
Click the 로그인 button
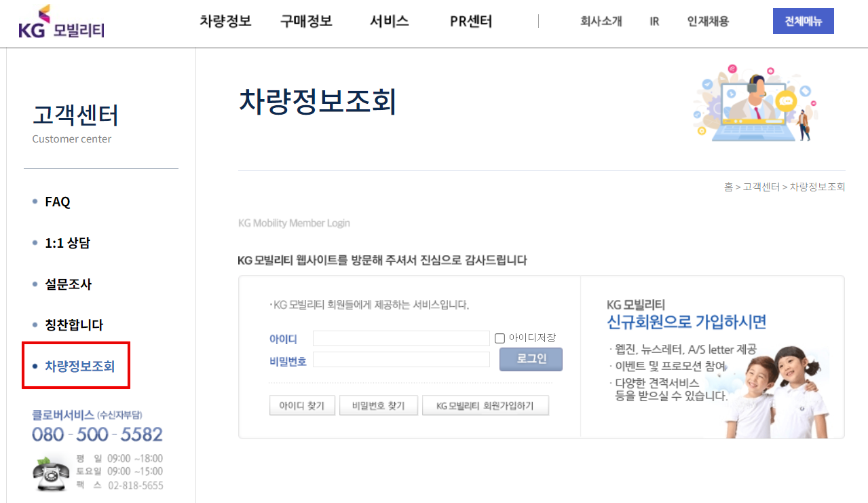tap(531, 359)
